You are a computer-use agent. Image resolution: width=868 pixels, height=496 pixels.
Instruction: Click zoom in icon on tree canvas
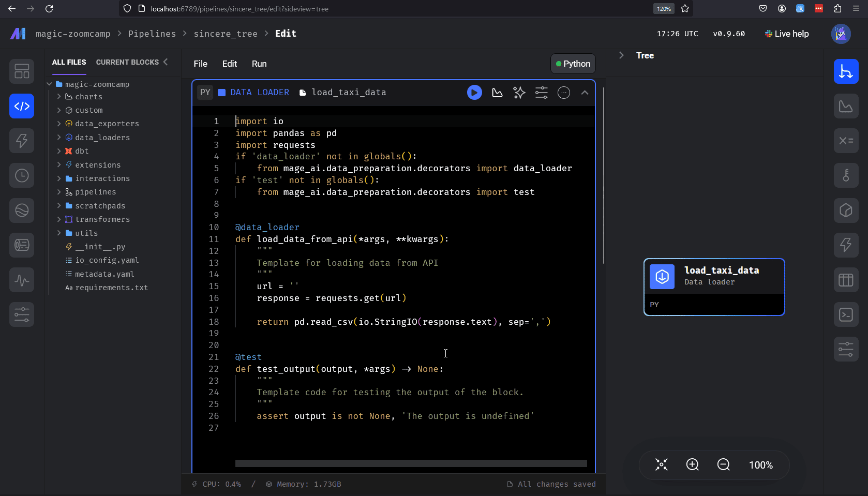click(x=692, y=465)
